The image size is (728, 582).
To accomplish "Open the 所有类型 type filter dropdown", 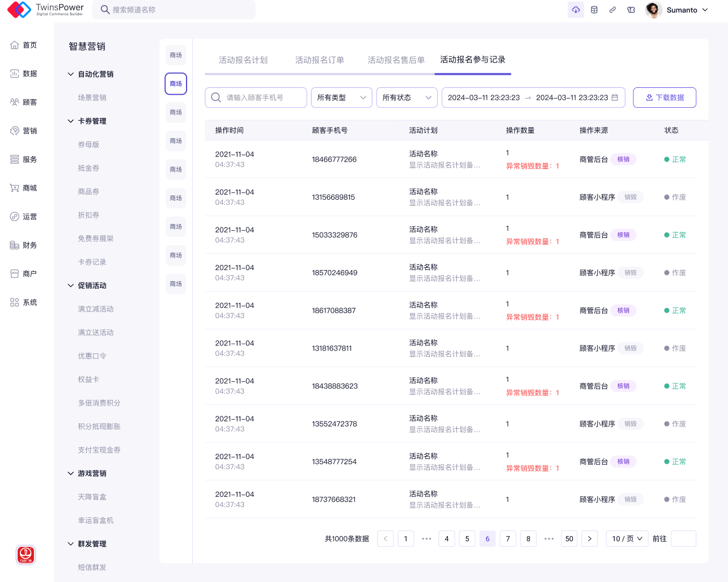I will pos(341,98).
